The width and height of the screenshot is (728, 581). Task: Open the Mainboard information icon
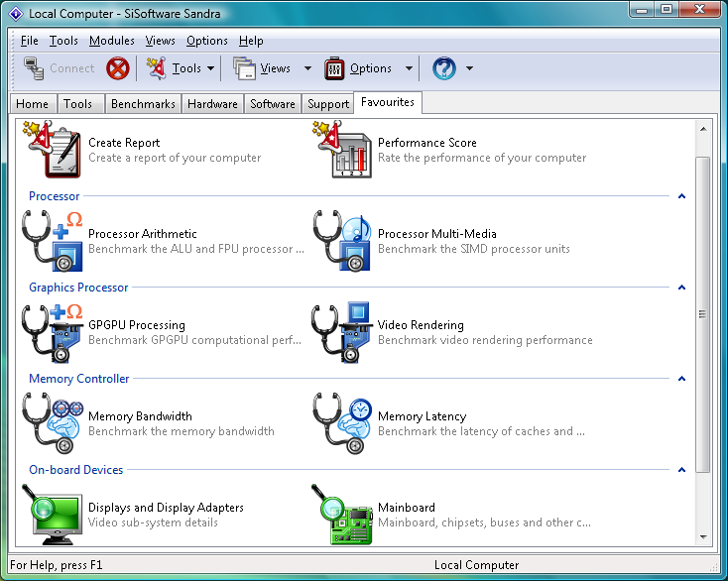click(342, 515)
